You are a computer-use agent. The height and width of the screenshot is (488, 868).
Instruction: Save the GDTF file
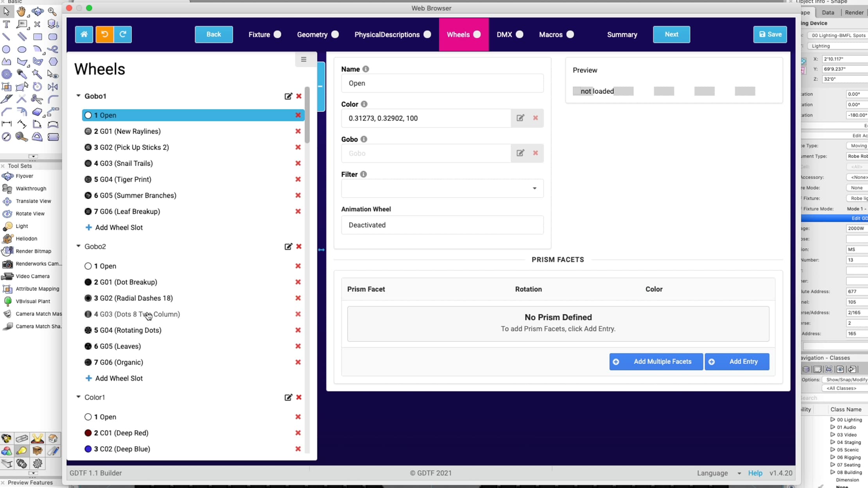pyautogui.click(x=770, y=34)
